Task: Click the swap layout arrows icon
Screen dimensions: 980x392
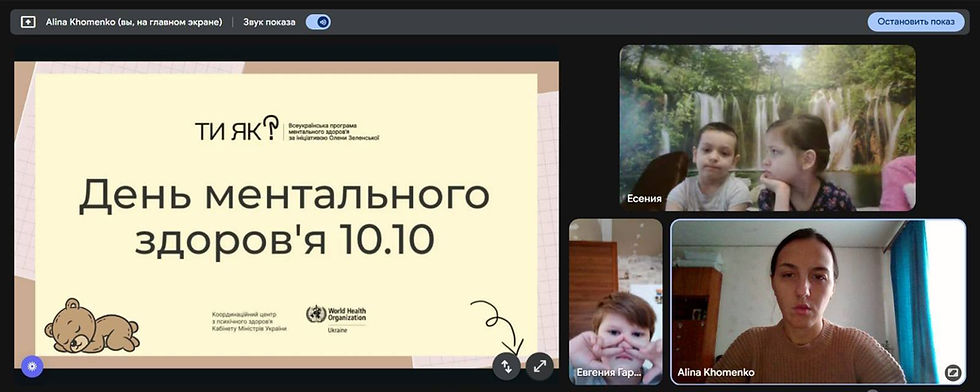Action: pyautogui.click(x=506, y=366)
